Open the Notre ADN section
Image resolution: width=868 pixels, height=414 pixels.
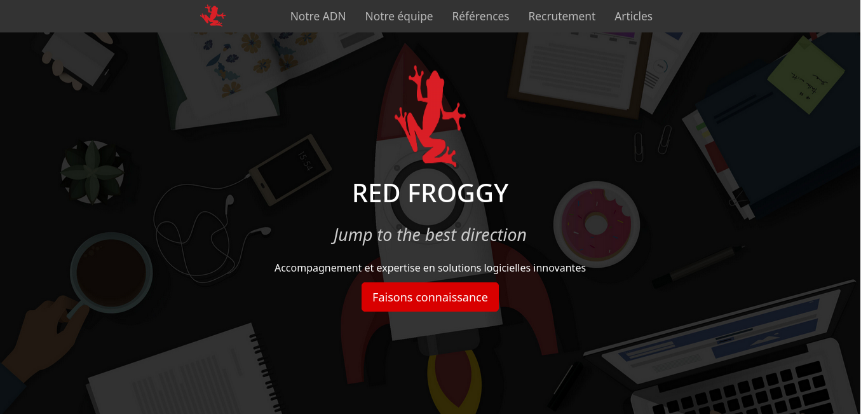pyautogui.click(x=318, y=17)
